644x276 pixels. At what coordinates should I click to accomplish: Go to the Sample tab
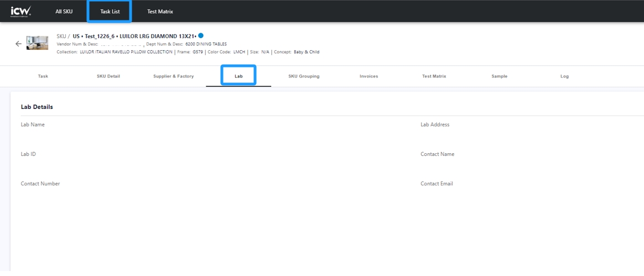[499, 76]
